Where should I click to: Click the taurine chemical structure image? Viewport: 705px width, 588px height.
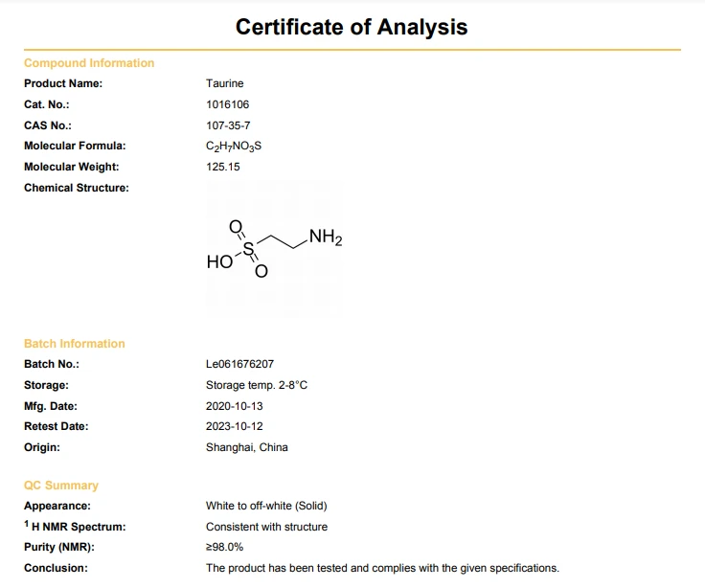[x=274, y=249]
